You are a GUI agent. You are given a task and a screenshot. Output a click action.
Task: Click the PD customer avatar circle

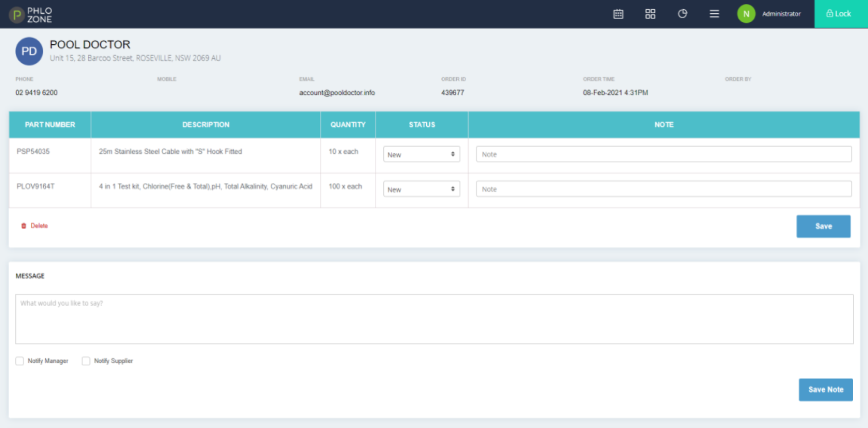point(29,51)
